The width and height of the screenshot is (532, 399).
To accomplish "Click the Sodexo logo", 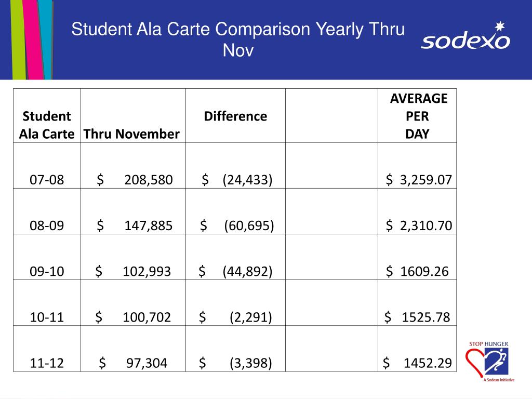I will click(465, 36).
